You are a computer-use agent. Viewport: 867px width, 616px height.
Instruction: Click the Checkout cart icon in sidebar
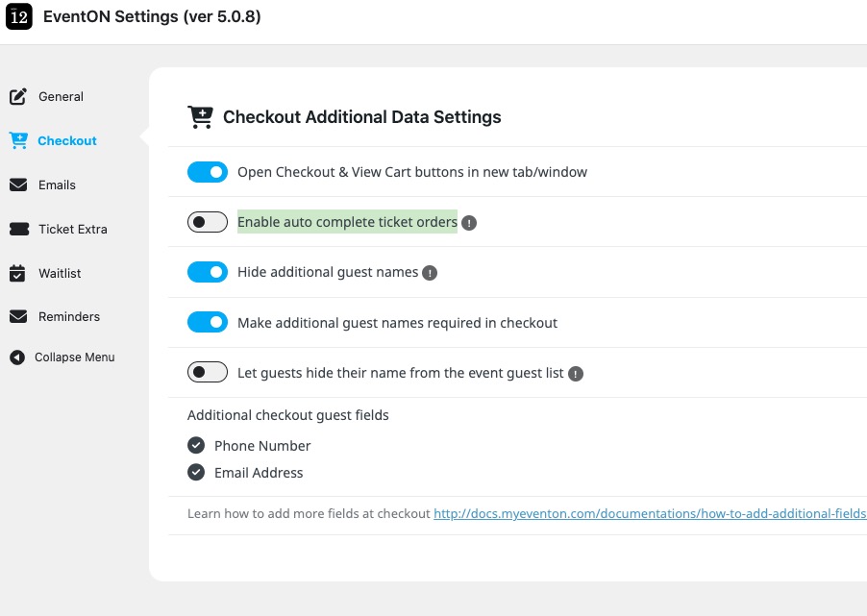18,141
